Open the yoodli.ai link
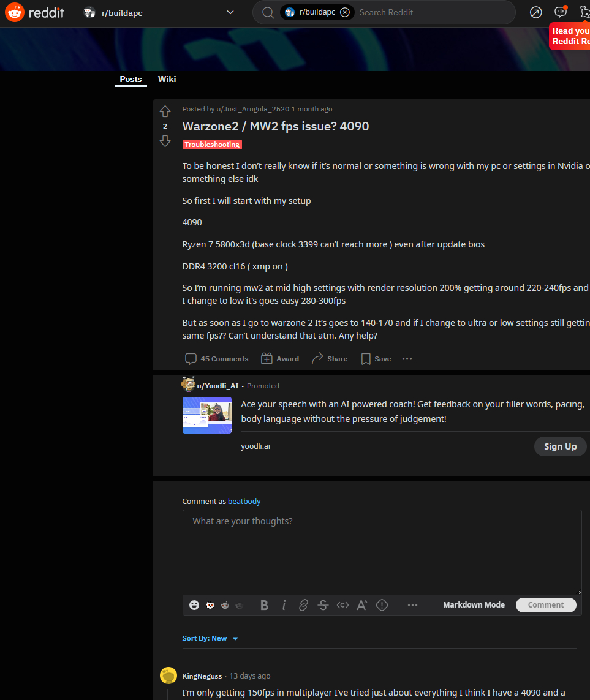The width and height of the screenshot is (590, 700). click(255, 446)
